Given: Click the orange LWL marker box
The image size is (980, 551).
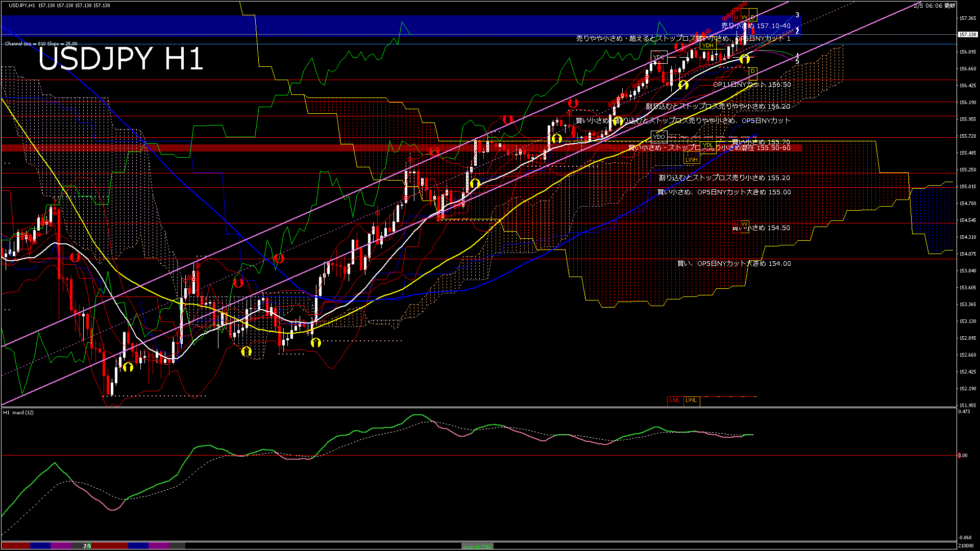Looking at the screenshot, I should click(692, 400).
